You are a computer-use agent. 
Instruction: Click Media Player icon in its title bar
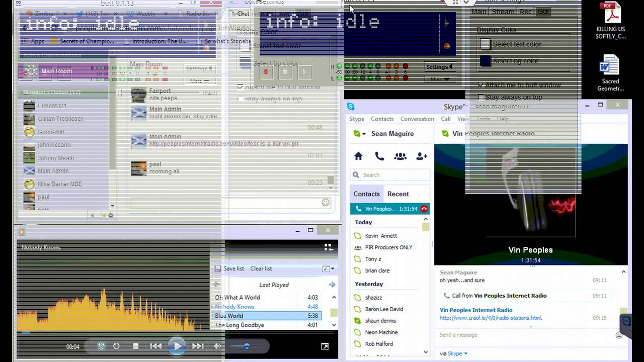[21, 231]
